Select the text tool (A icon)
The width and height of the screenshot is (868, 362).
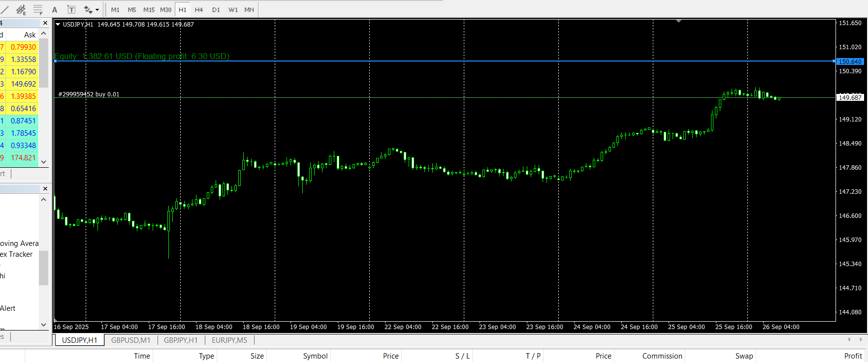[x=55, y=9]
